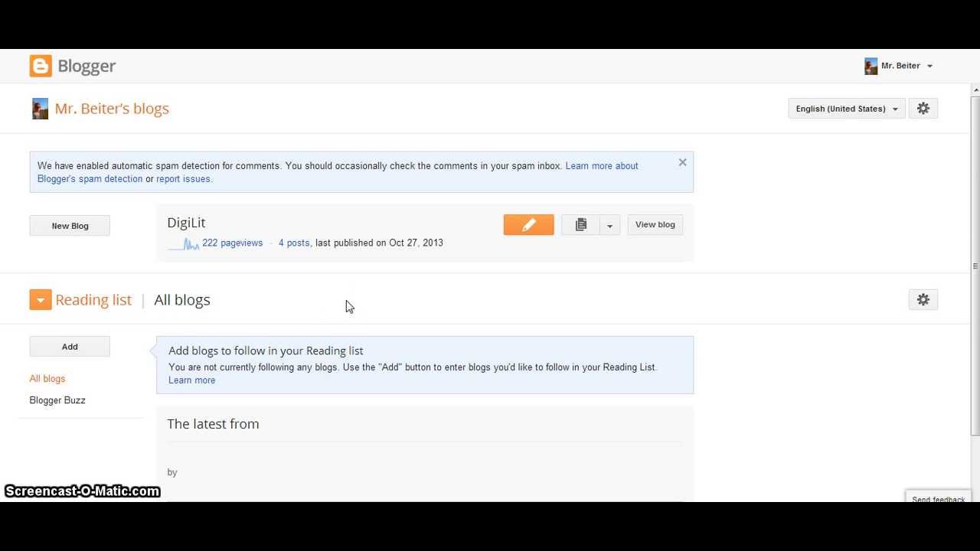980x551 pixels.
Task: Click the New Blog button
Action: point(70,226)
